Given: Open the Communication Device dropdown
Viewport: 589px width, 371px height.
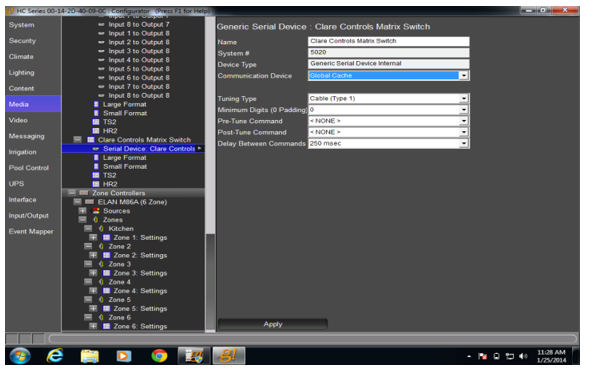Looking at the screenshot, I should 464,76.
